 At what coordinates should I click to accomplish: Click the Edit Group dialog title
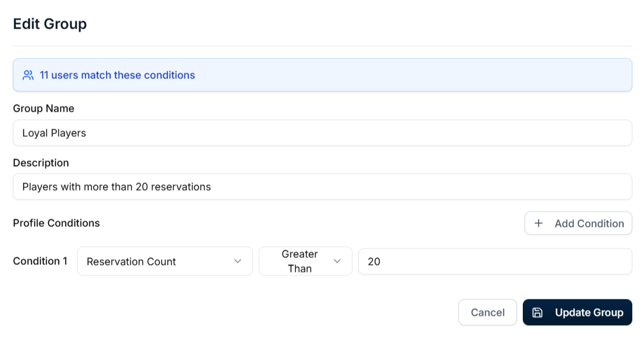coord(50,24)
